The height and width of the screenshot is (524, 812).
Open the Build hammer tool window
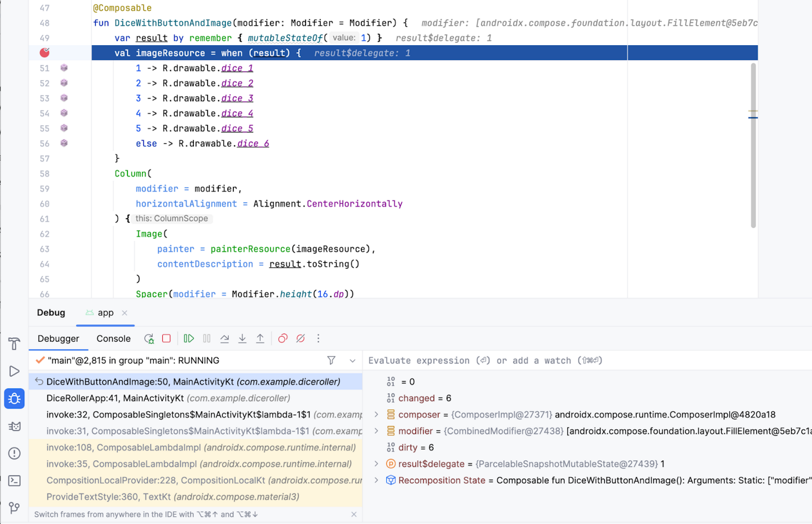pyautogui.click(x=15, y=344)
